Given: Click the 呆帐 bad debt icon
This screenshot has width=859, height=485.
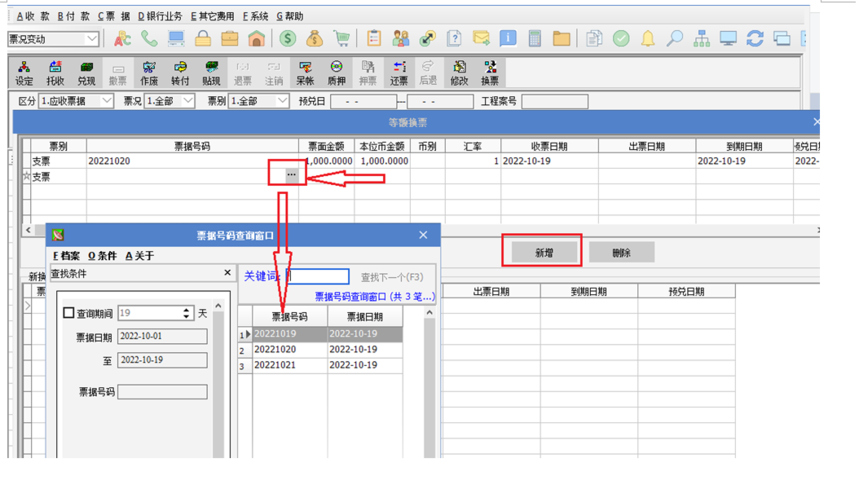Looking at the screenshot, I should point(305,73).
